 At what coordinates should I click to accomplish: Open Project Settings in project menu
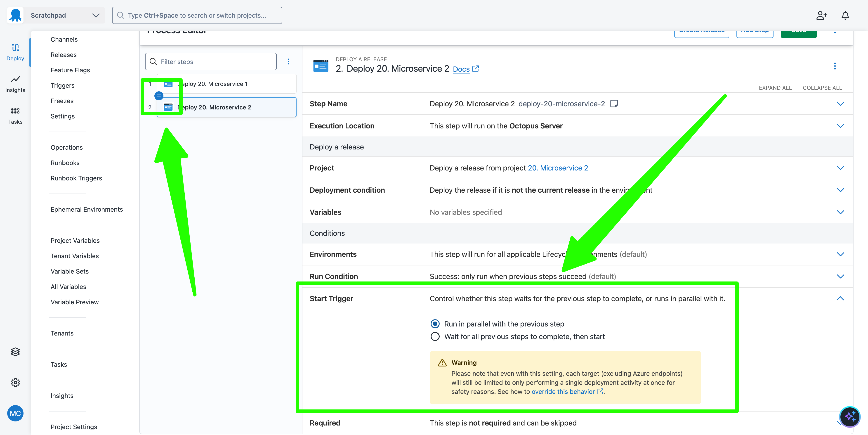coord(74,427)
